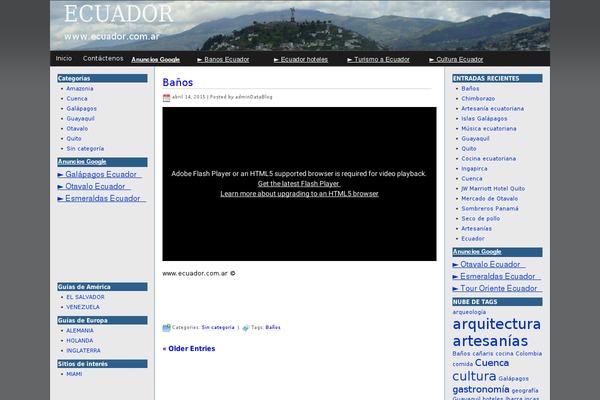Open the Ecuador hoteles ad link in navigation

coord(301,59)
